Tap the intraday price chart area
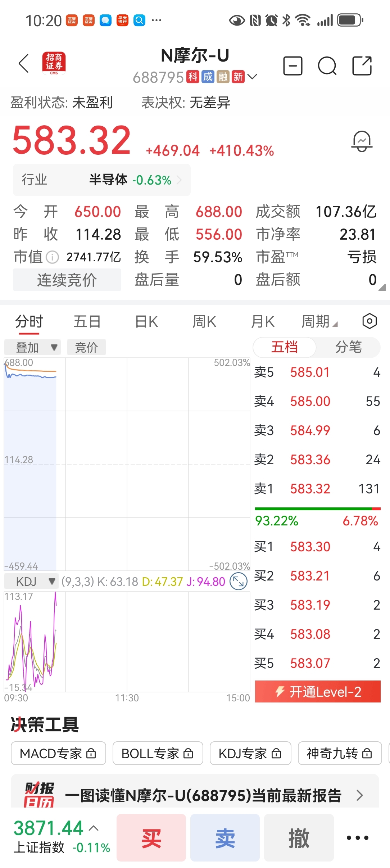390x868 pixels. (x=127, y=464)
